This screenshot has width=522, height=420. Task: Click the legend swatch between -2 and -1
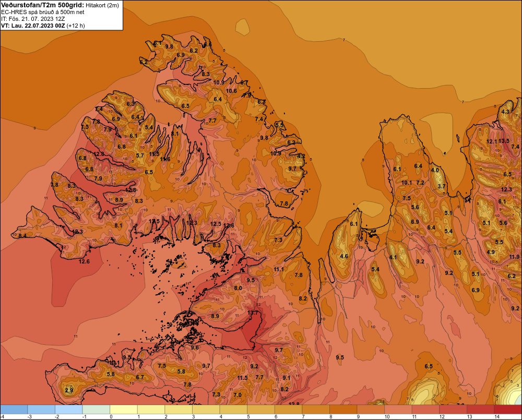pos(68,410)
